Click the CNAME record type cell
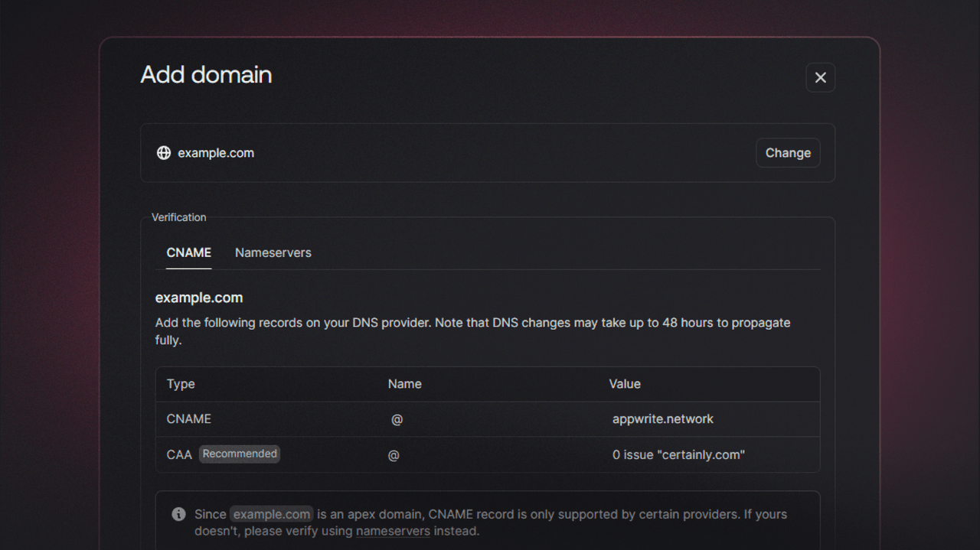 [189, 419]
